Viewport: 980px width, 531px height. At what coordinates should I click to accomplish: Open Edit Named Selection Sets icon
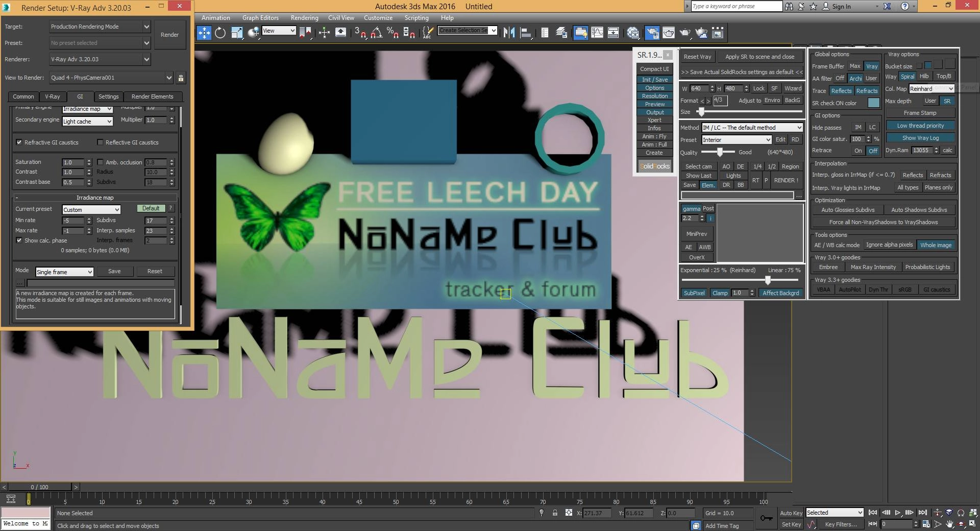[x=427, y=33]
